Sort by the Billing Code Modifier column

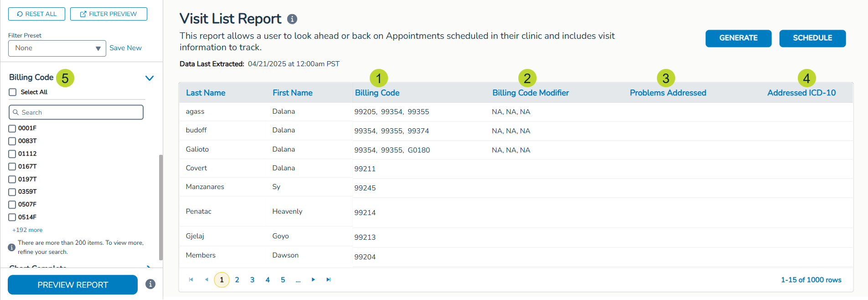coord(530,93)
